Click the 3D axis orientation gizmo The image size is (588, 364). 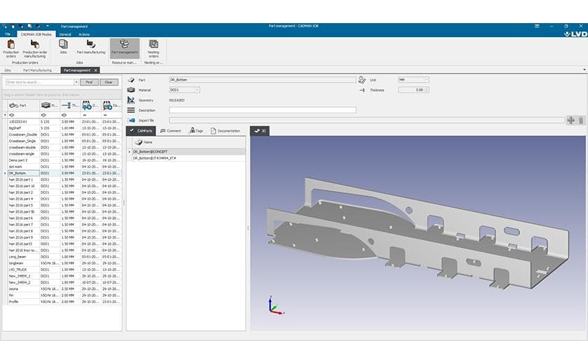click(x=276, y=305)
